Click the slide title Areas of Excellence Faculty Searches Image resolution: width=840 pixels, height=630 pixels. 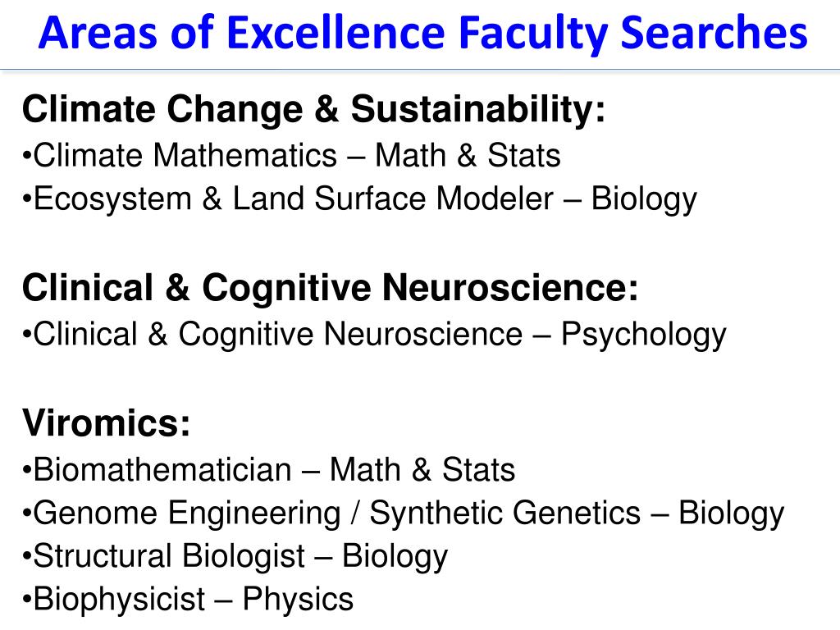[422, 33]
